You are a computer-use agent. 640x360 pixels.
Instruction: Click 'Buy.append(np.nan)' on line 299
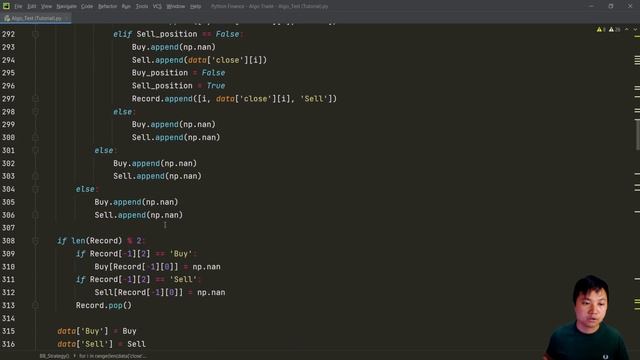[173, 124]
